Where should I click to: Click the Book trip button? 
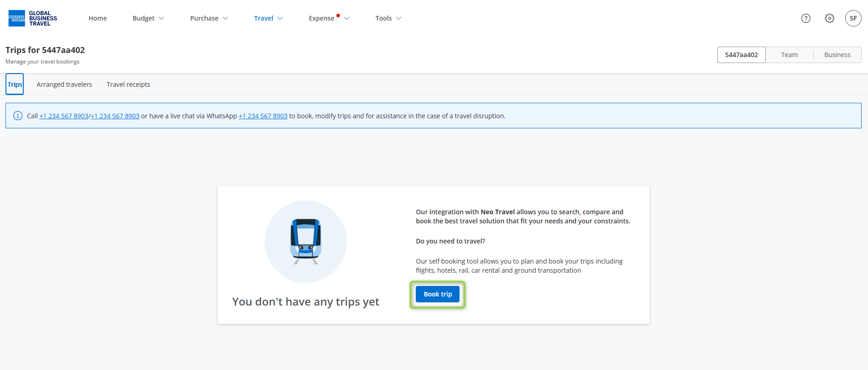(438, 294)
